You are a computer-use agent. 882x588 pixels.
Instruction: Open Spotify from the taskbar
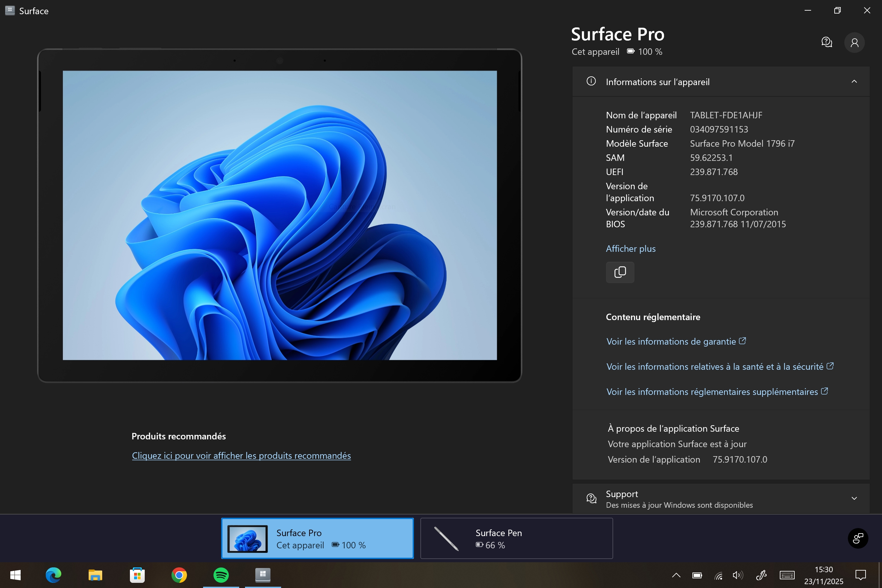point(221,574)
